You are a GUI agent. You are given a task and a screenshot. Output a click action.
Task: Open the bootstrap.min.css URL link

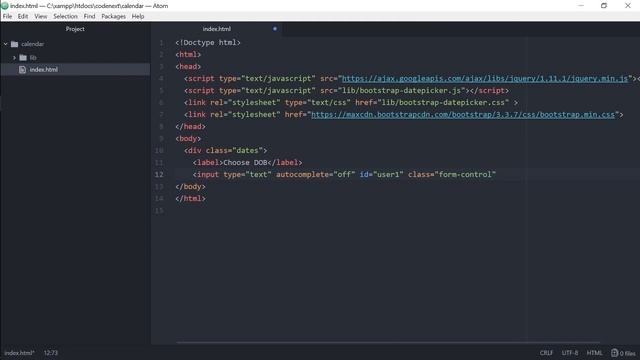(463, 115)
